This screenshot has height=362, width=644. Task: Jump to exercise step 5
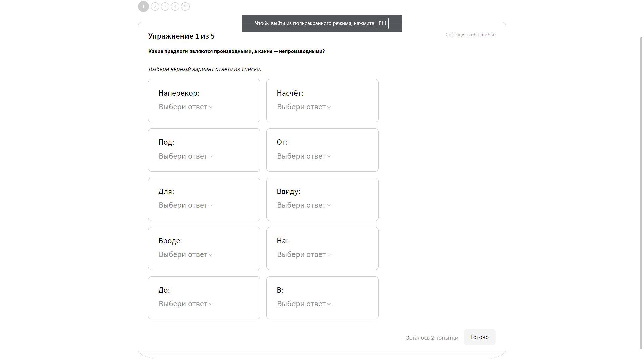(185, 7)
